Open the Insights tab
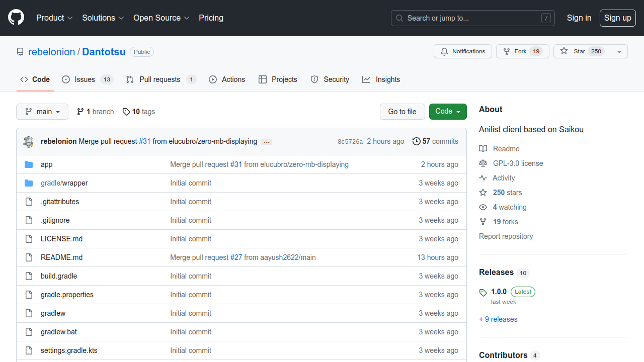Image resolution: width=644 pixels, height=362 pixels. coord(381,79)
